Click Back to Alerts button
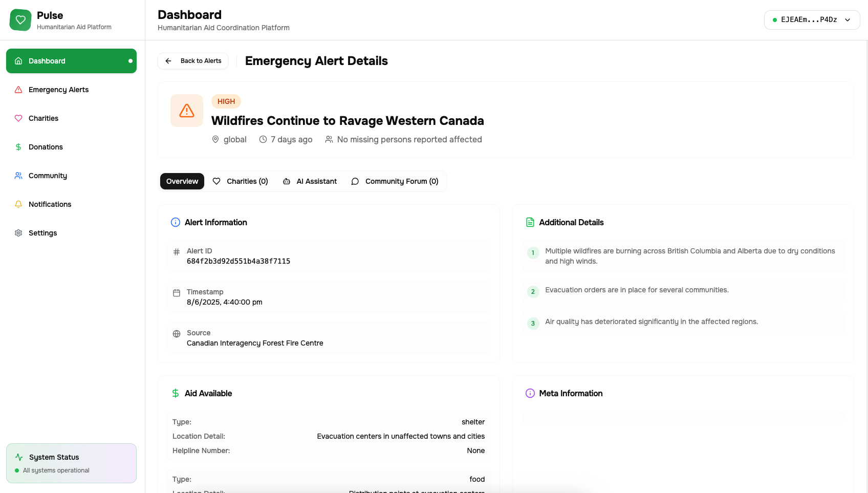This screenshot has height=493, width=868. (193, 61)
